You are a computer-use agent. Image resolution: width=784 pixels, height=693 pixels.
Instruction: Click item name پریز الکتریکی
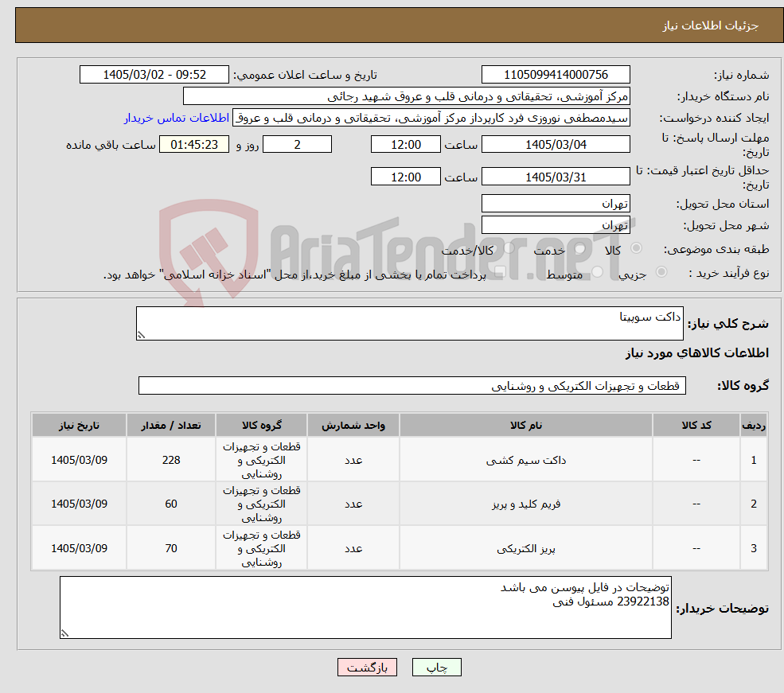(x=526, y=549)
